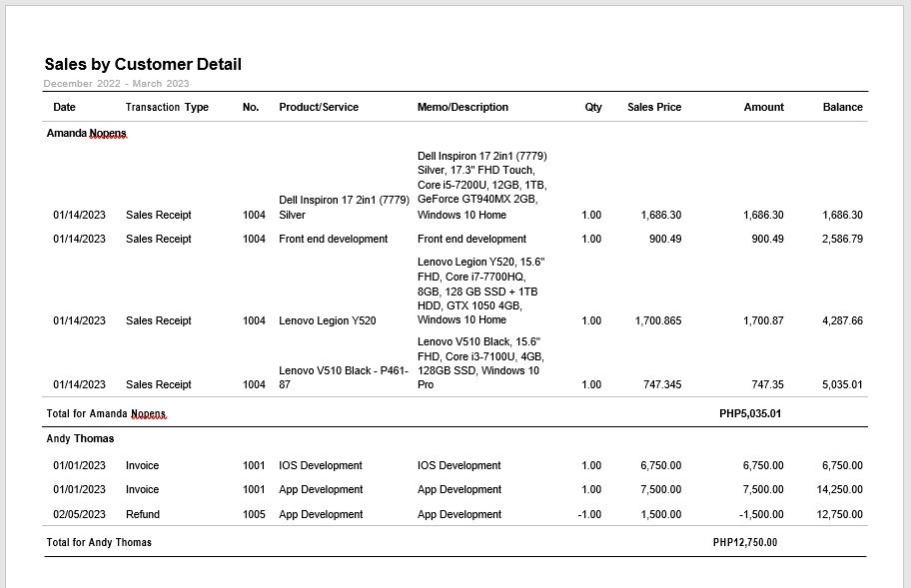Click the Transaction Type column header
Viewport: 911px width, 588px height.
click(x=167, y=107)
